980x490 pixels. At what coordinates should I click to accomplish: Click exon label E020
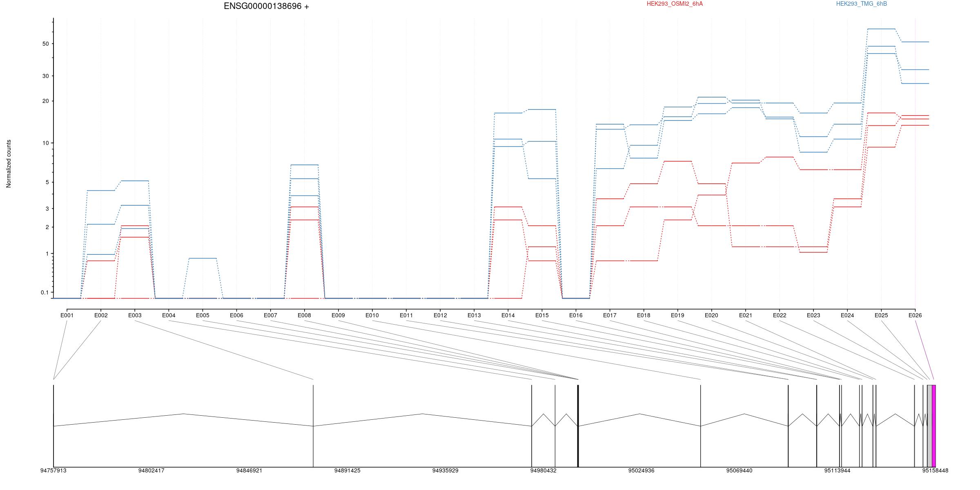tap(711, 315)
